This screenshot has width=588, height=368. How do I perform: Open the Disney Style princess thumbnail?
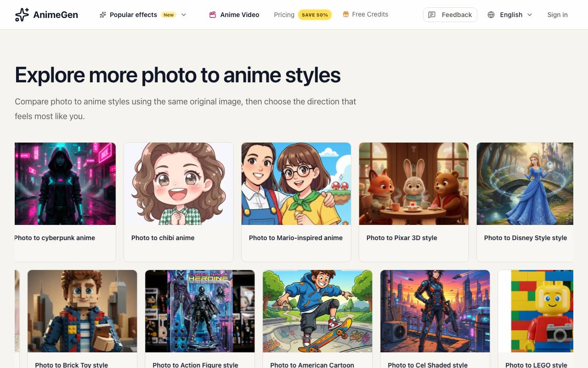pos(525,184)
